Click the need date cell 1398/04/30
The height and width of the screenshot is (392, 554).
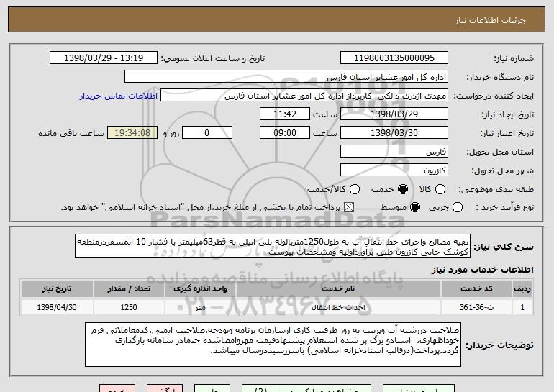click(57, 307)
